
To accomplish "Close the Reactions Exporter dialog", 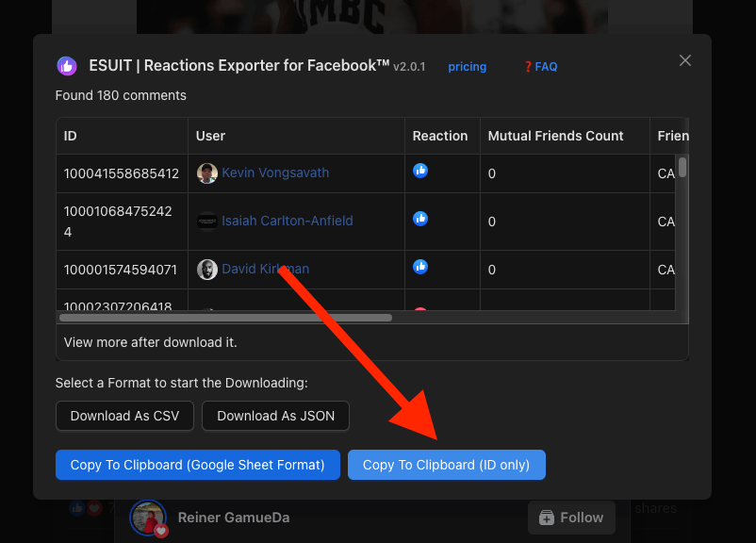I will pyautogui.click(x=685, y=60).
